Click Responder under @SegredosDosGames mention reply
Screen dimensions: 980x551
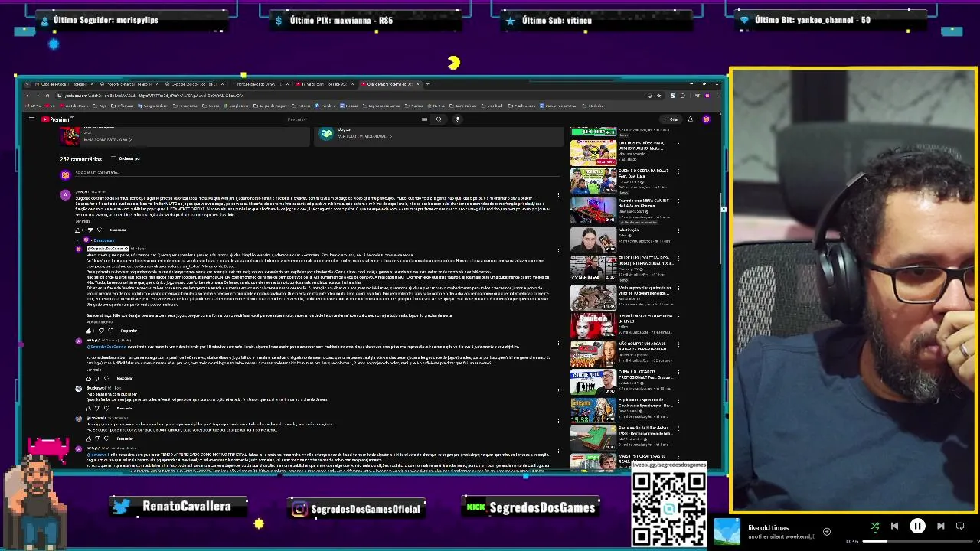point(125,378)
